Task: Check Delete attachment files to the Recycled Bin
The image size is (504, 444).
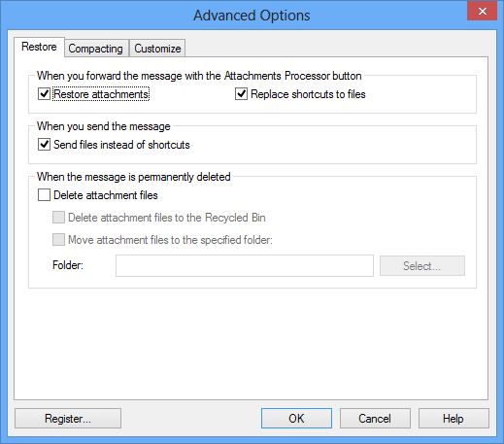Action: coord(58,218)
